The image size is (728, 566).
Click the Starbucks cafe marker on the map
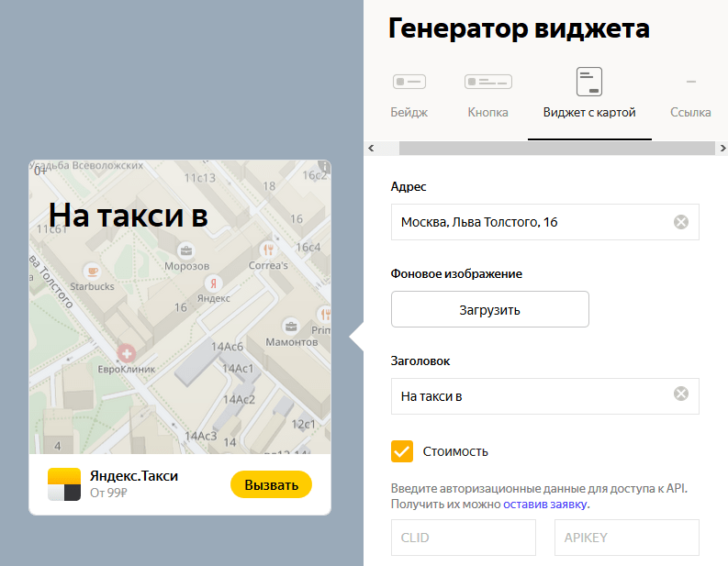tap(93, 271)
